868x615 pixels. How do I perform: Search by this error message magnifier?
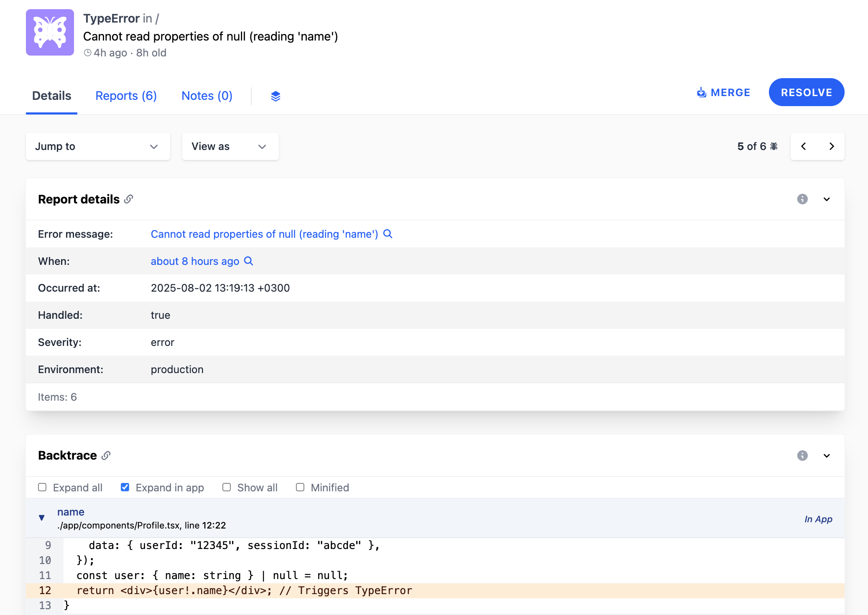[388, 234]
